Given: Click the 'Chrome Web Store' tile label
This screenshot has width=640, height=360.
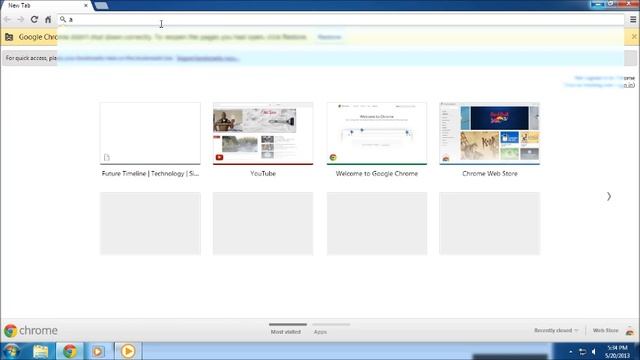Looking at the screenshot, I should pyautogui.click(x=490, y=173).
